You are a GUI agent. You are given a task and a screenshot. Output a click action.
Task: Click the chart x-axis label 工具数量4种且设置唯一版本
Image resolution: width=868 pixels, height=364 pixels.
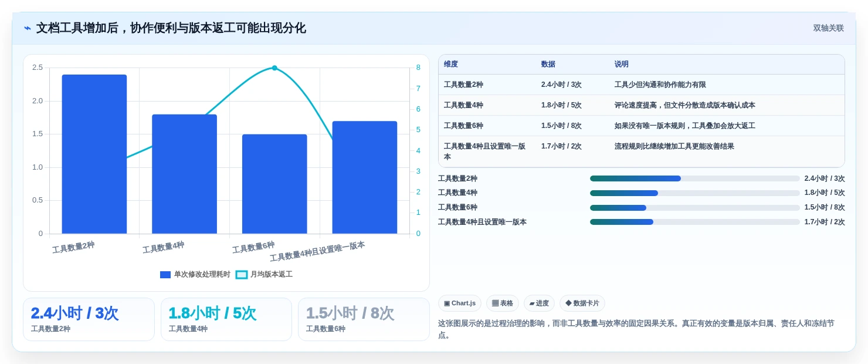pyautogui.click(x=317, y=251)
